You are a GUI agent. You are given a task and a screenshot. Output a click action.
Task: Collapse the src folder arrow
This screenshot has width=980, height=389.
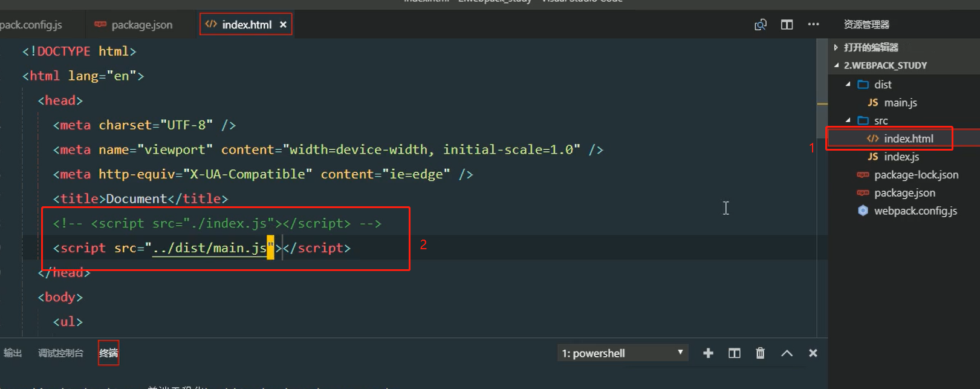click(x=848, y=120)
